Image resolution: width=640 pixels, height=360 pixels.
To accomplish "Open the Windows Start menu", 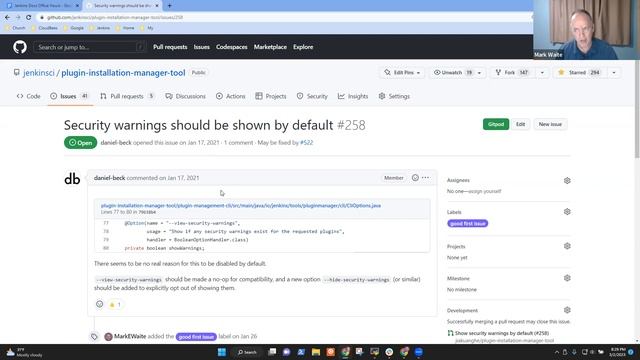I will (222, 352).
